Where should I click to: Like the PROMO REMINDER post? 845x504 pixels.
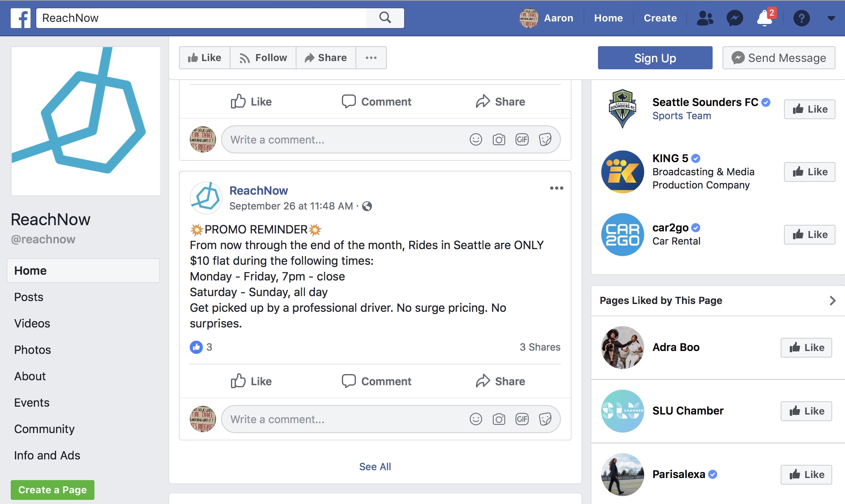point(251,381)
